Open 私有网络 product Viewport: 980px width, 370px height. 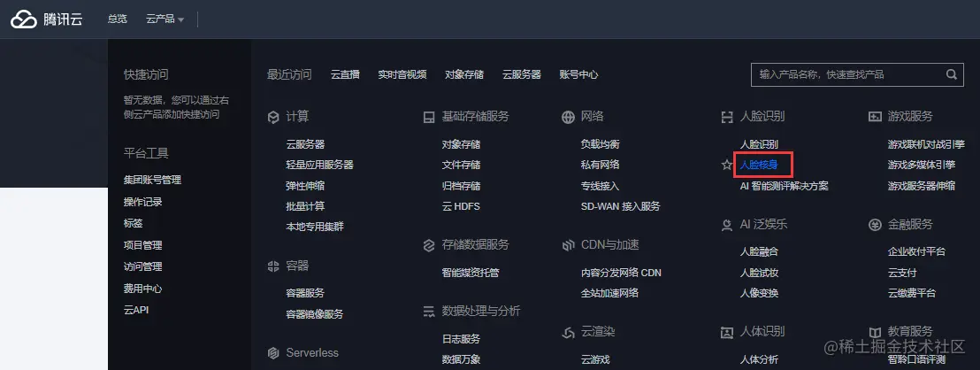pyautogui.click(x=600, y=165)
